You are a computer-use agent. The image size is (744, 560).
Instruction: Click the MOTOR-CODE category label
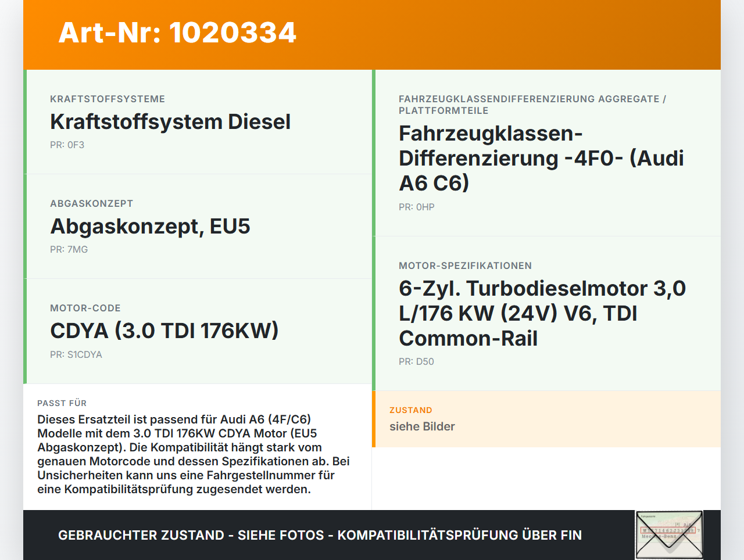click(85, 308)
